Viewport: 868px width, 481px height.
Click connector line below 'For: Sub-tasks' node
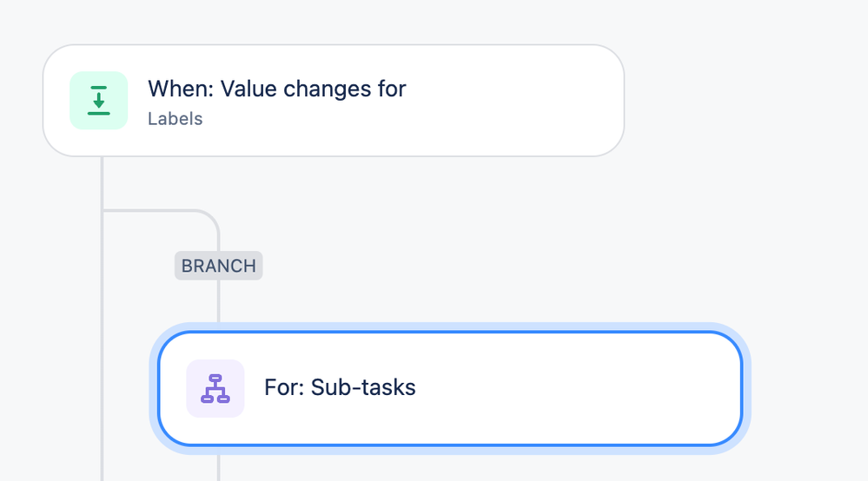click(x=218, y=465)
